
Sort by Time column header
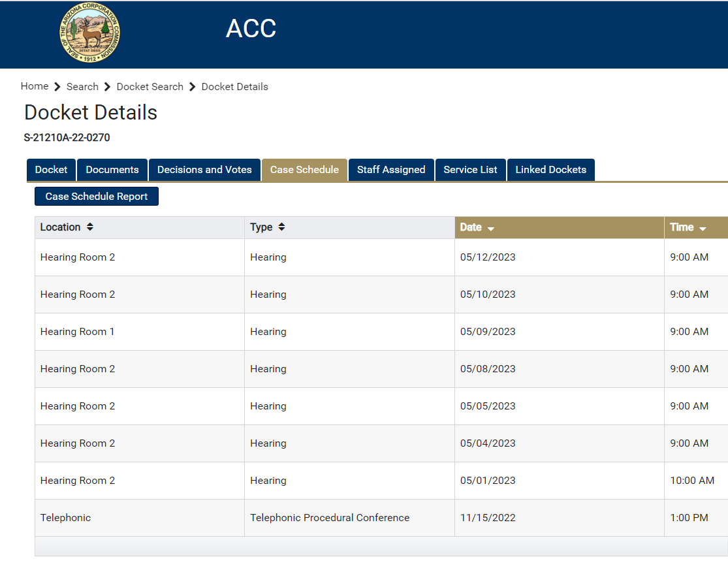tap(697, 228)
